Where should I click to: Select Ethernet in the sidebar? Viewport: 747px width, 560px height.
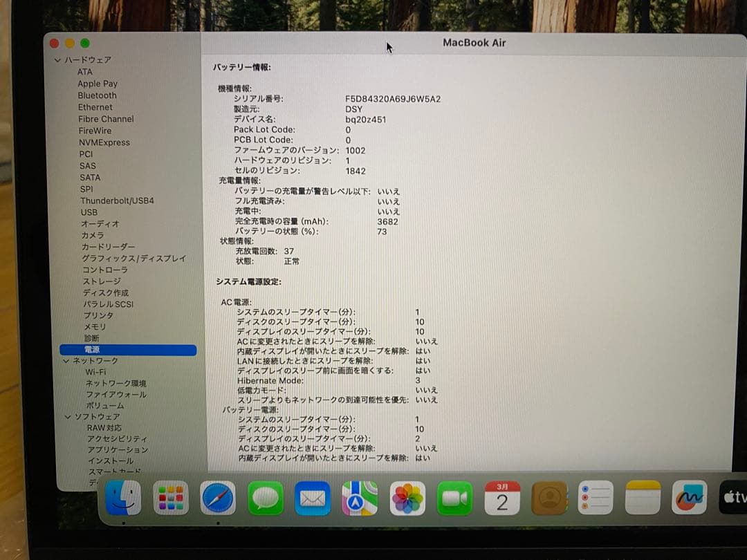[x=95, y=107]
